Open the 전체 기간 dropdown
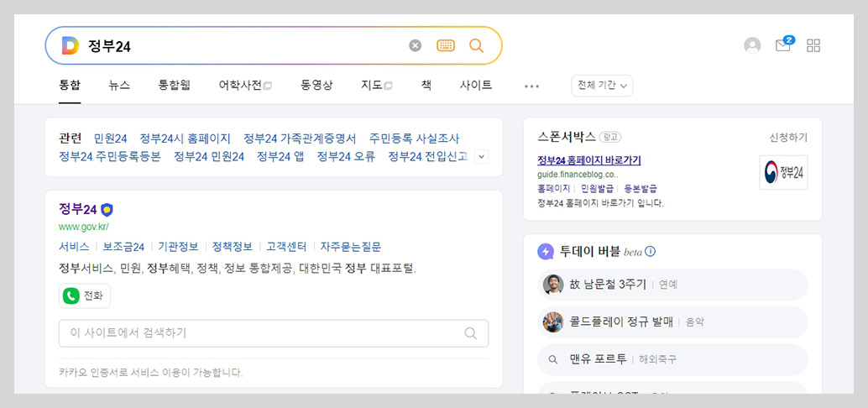Viewport: 868px width, 408px height. pyautogui.click(x=602, y=86)
